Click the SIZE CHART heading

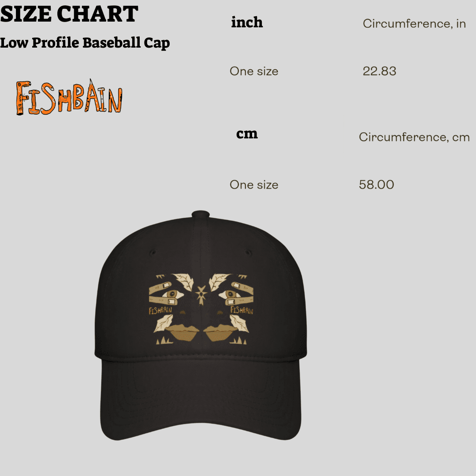click(x=69, y=14)
